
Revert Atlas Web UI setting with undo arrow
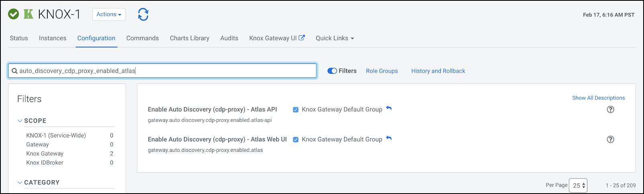[x=389, y=139]
